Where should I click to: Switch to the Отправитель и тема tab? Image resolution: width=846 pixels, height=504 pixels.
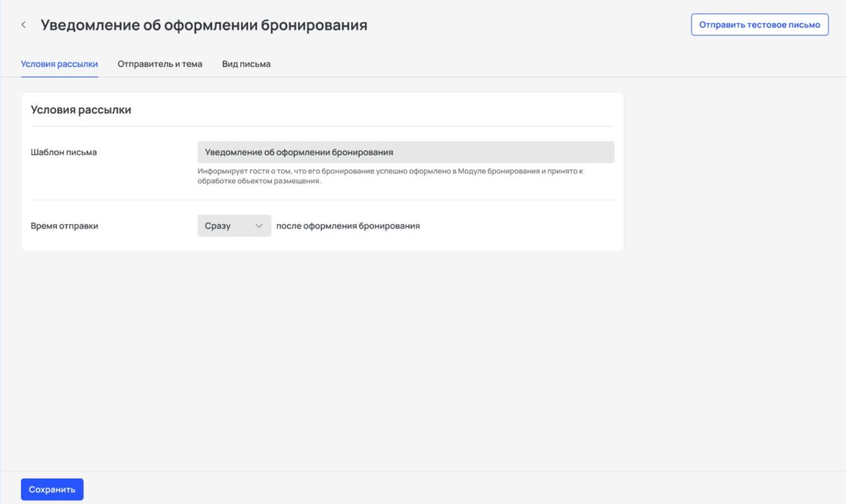pyautogui.click(x=160, y=63)
